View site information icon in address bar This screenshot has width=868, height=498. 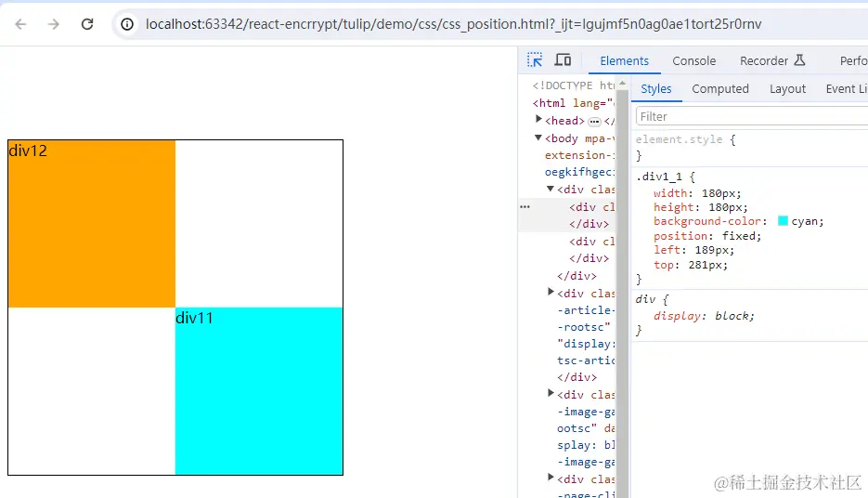(127, 24)
